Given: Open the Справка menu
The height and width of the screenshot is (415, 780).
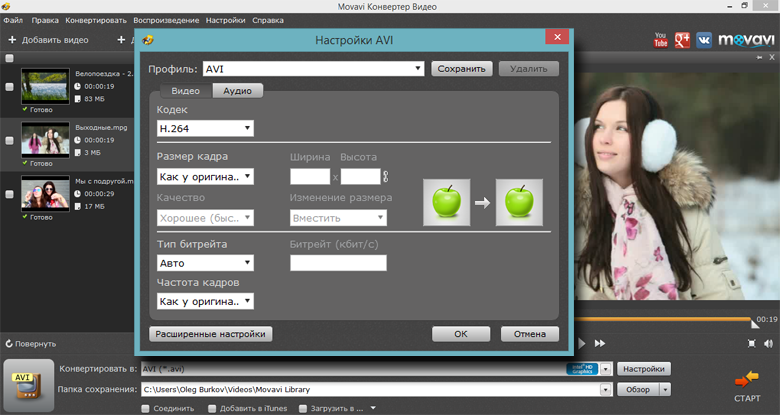Looking at the screenshot, I should pyautogui.click(x=268, y=20).
